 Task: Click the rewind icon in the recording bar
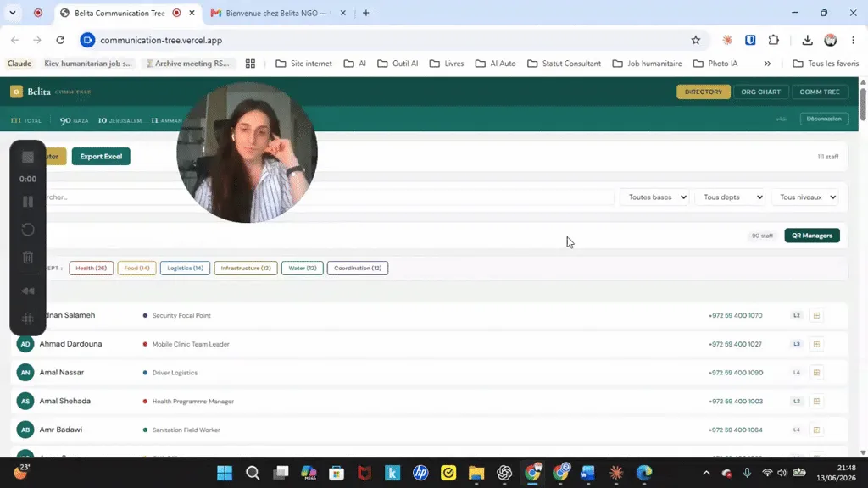click(28, 291)
